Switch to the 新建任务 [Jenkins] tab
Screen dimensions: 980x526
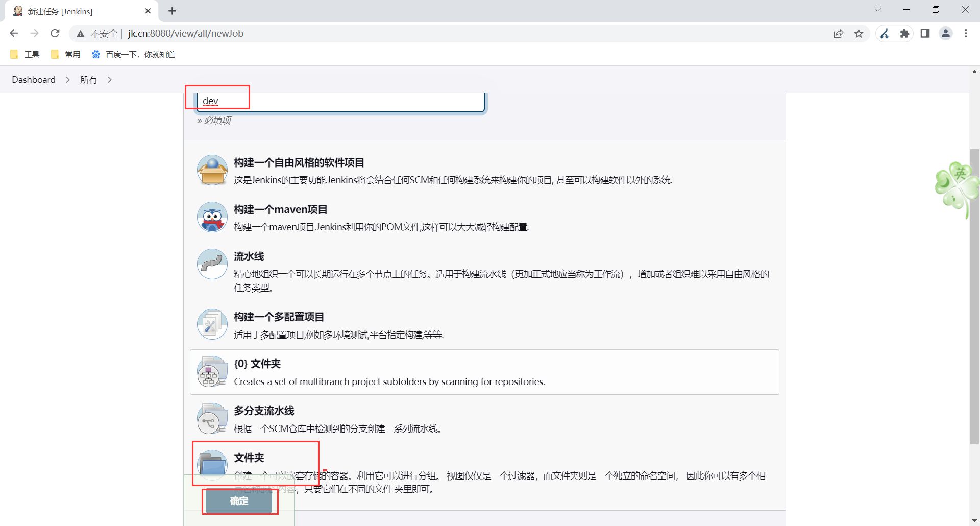pyautogui.click(x=82, y=11)
